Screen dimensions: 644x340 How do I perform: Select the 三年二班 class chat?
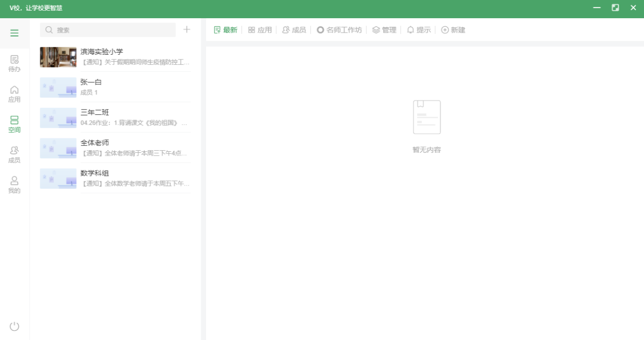[114, 117]
